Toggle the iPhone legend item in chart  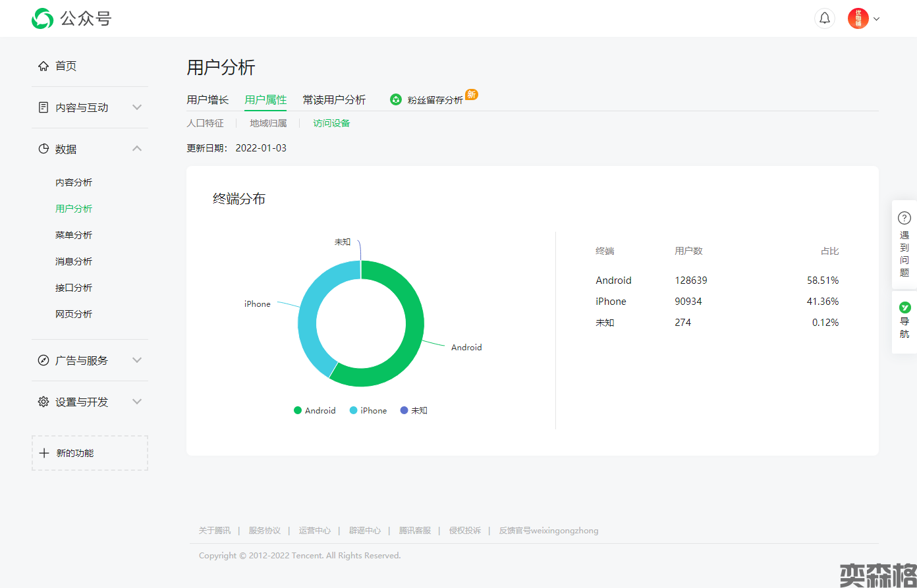click(x=368, y=410)
